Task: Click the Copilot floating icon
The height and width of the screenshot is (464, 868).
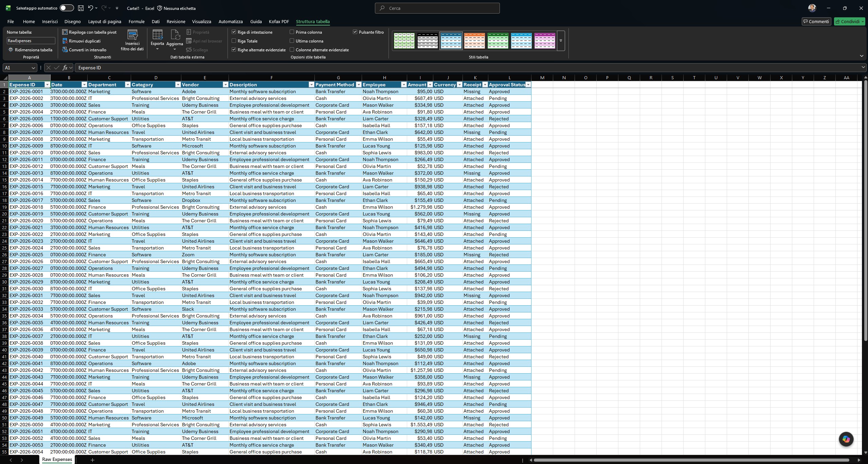Action: pyautogui.click(x=846, y=439)
